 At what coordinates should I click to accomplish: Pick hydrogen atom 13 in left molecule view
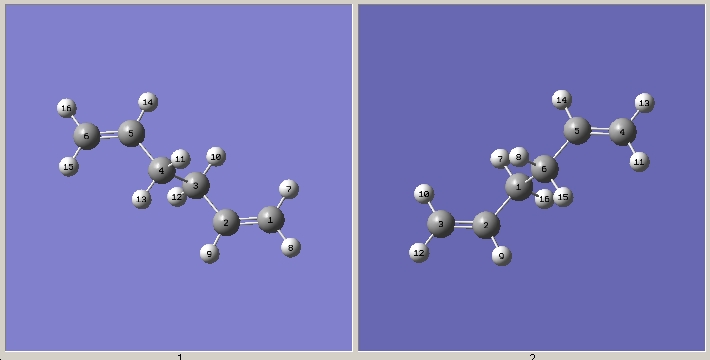coord(142,199)
